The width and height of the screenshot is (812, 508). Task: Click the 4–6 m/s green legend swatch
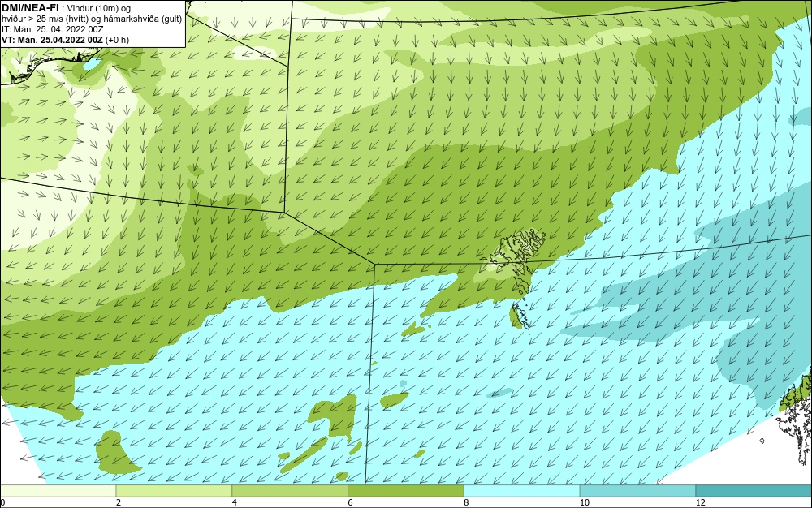290,491
